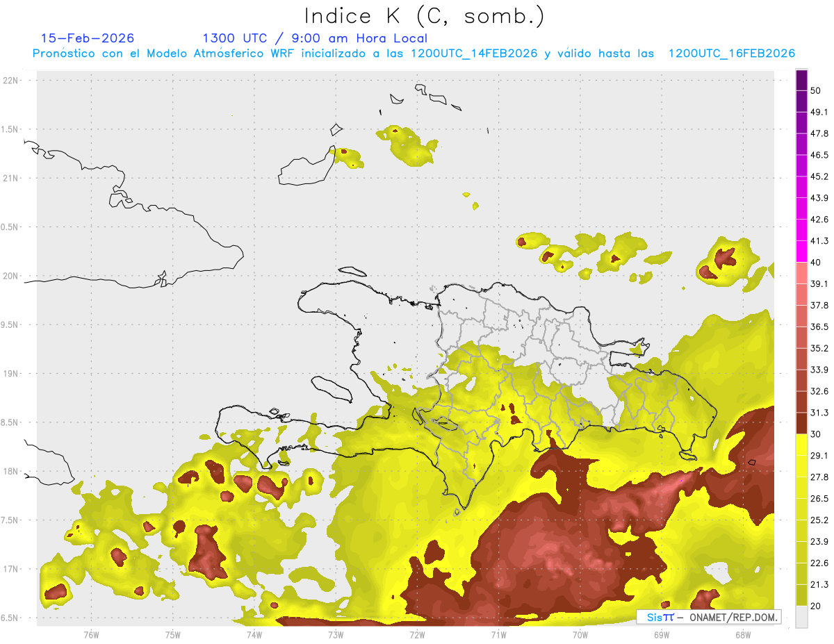Select the date text "15-Feb-2026"
The image size is (834, 644).
pyautogui.click(x=88, y=38)
